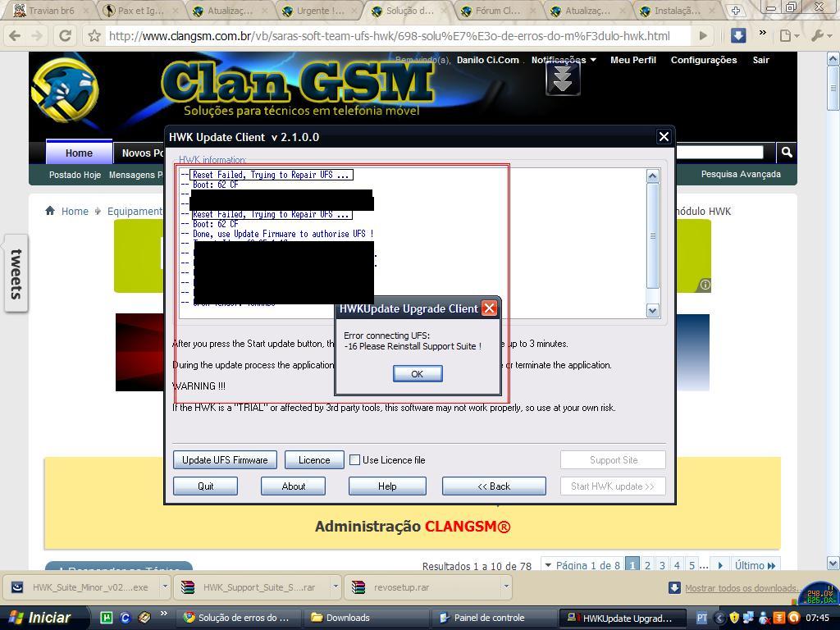
Task: Switch to the Urgente browser tab
Action: click(319, 10)
